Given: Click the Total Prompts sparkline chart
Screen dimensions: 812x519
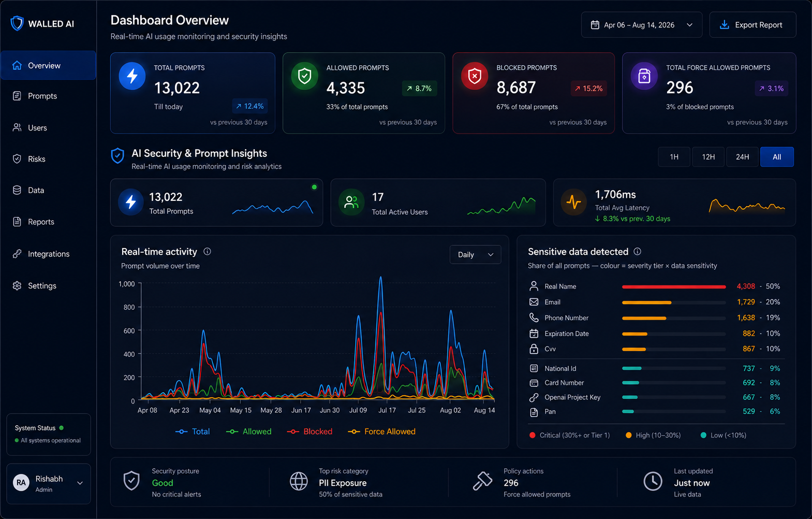Looking at the screenshot, I should pos(273,207).
